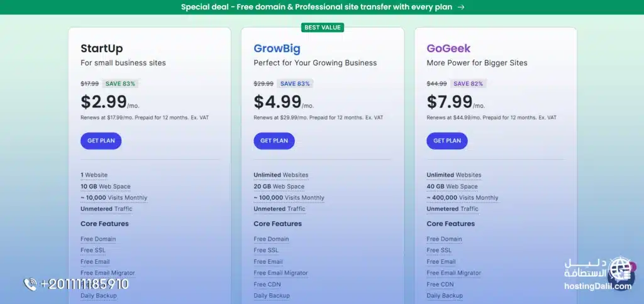This screenshot has height=304, width=644.
Task: Click Get Plan for StartUp
Action: click(101, 141)
